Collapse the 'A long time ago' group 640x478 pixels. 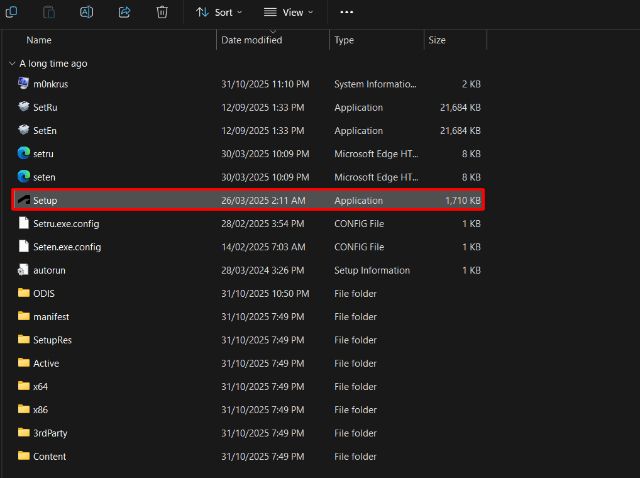tap(12, 63)
